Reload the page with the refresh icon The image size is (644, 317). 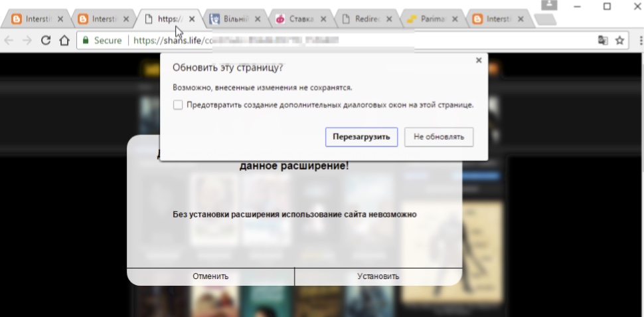pyautogui.click(x=46, y=41)
